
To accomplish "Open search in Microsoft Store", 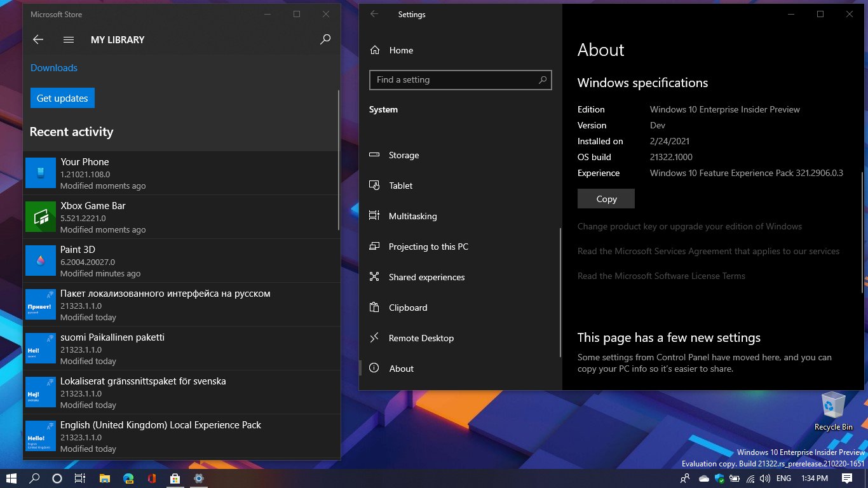I will pyautogui.click(x=325, y=39).
